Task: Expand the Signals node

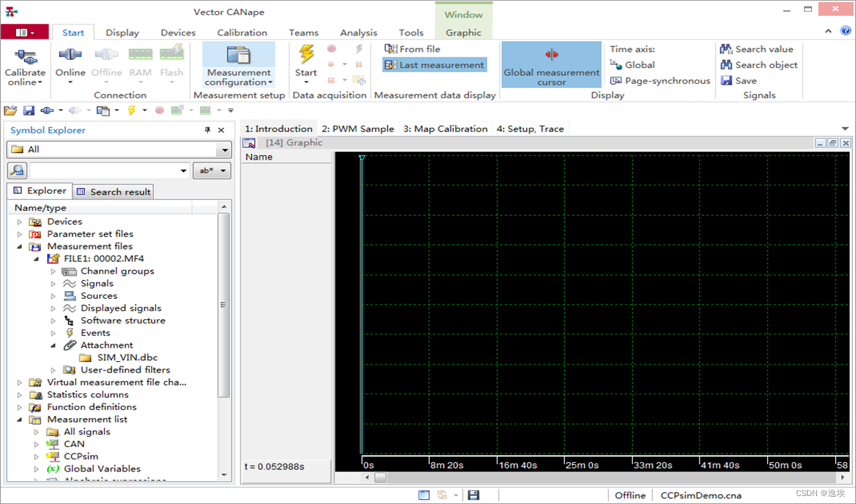Action: click(53, 284)
